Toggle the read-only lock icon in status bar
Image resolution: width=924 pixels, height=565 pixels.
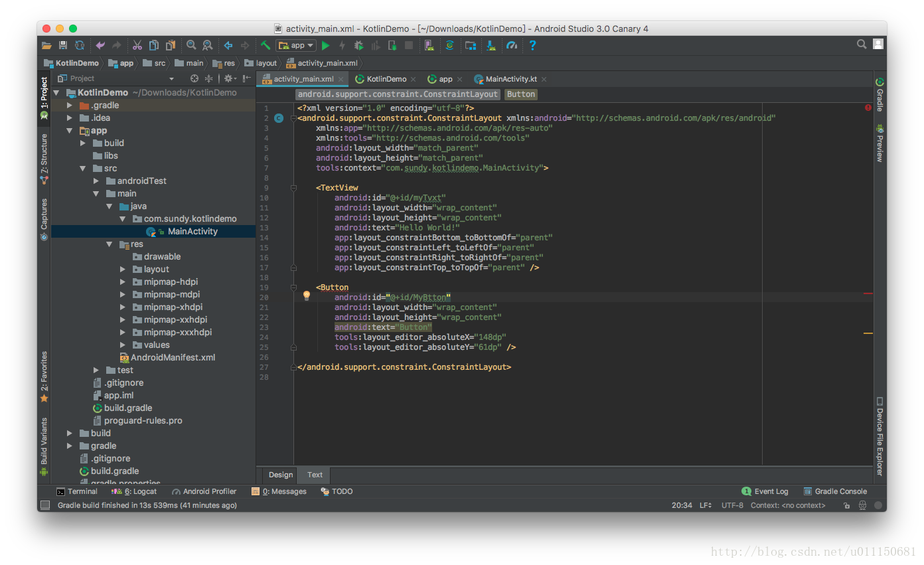pos(846,505)
